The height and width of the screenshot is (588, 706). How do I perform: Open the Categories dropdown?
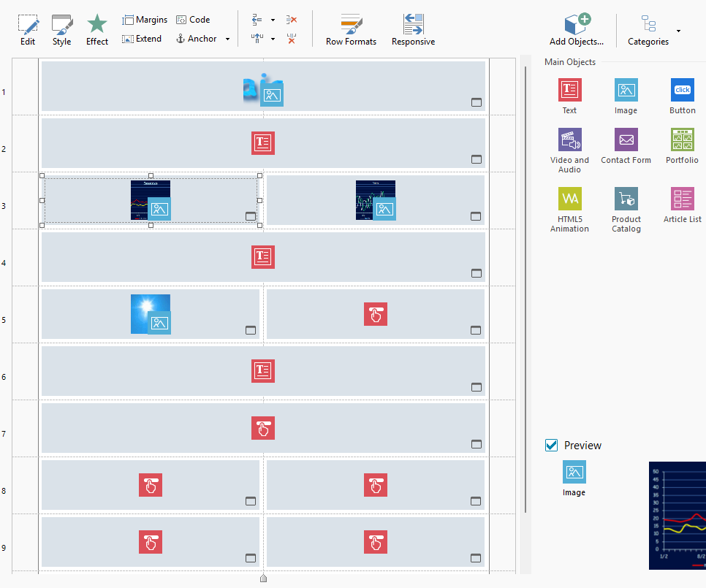click(x=679, y=31)
